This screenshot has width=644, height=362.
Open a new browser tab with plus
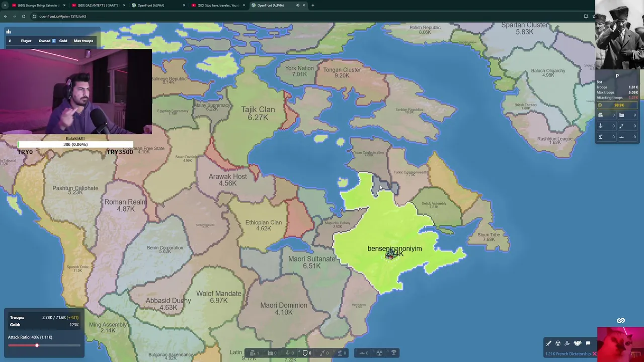pyautogui.click(x=313, y=5)
